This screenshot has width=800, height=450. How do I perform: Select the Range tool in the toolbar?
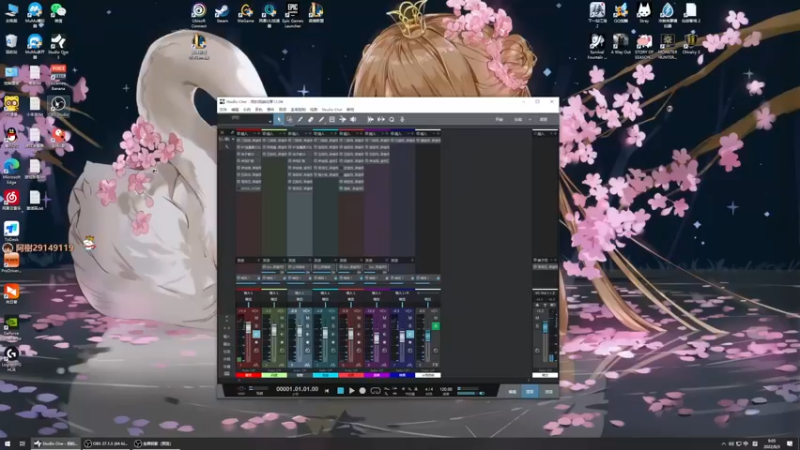[289, 119]
